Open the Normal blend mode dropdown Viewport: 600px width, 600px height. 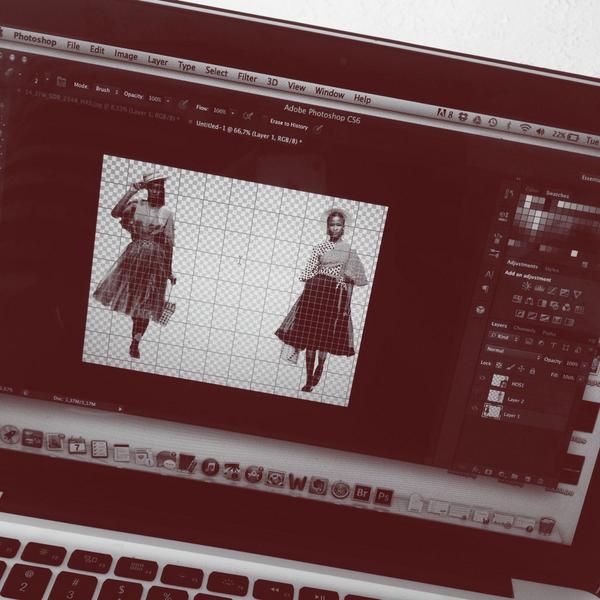(x=513, y=351)
